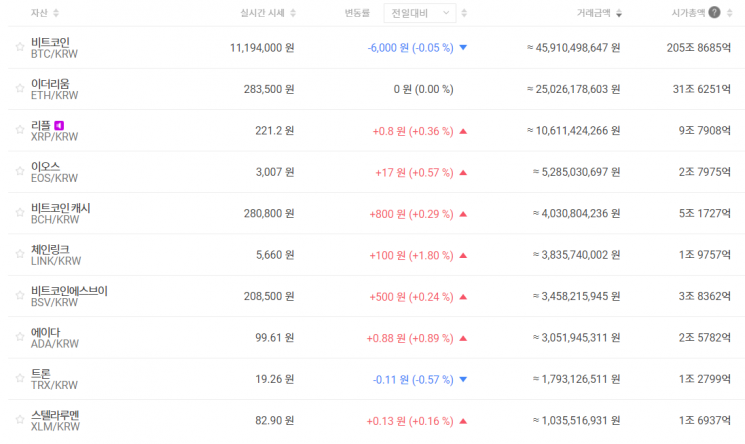Favorite the 이더리움 ETH/KRW row star
The height and width of the screenshot is (444, 745).
(x=19, y=88)
